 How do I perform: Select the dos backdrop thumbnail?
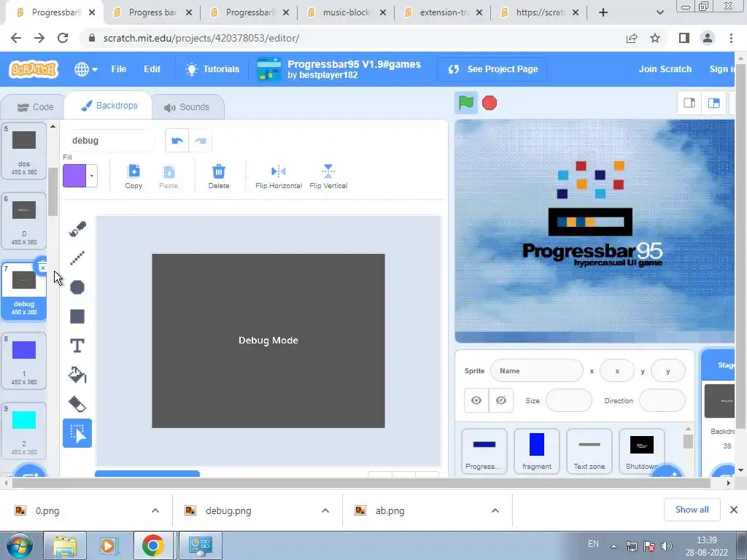tap(24, 151)
